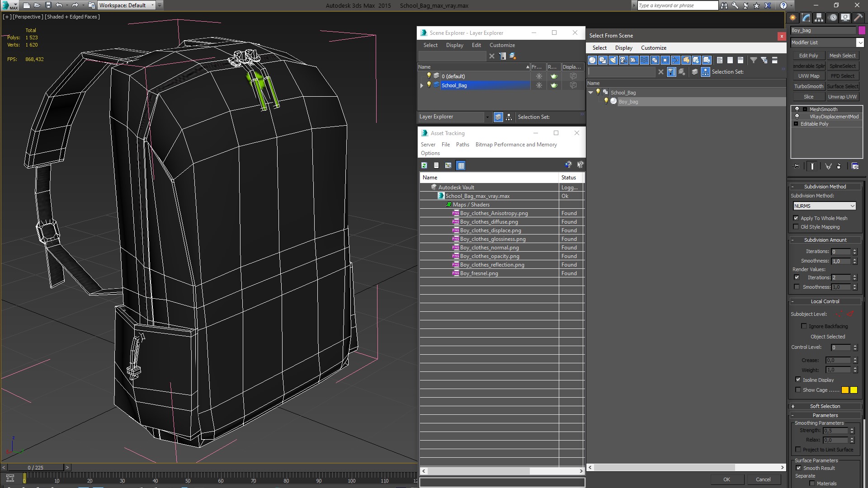Image resolution: width=868 pixels, height=488 pixels.
Task: Expand Editable Poly in modifier stack
Action: pyautogui.click(x=796, y=124)
